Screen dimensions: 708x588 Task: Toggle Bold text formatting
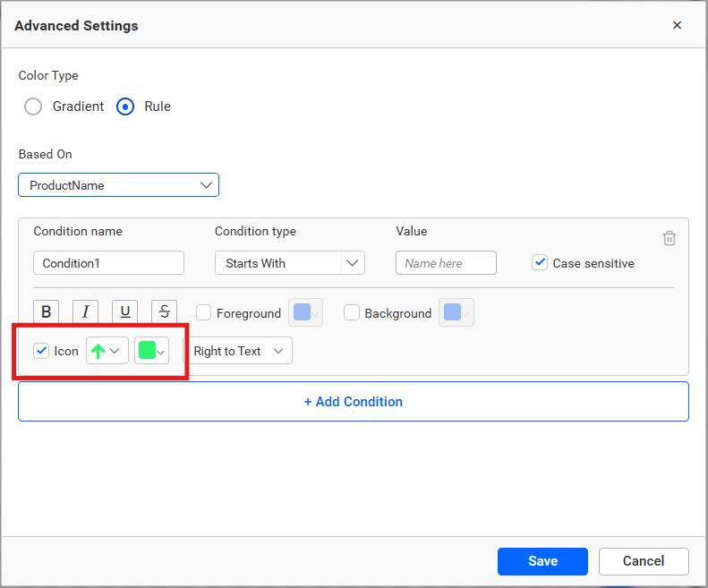click(x=47, y=311)
